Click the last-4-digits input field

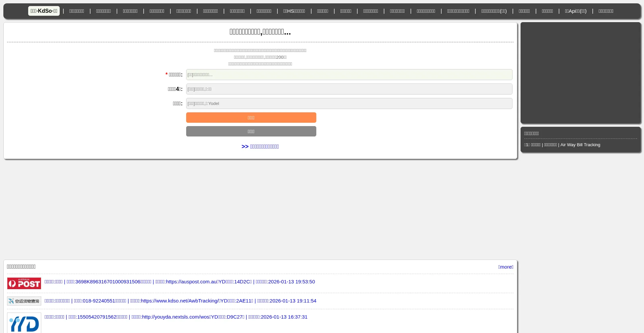pos(349,89)
